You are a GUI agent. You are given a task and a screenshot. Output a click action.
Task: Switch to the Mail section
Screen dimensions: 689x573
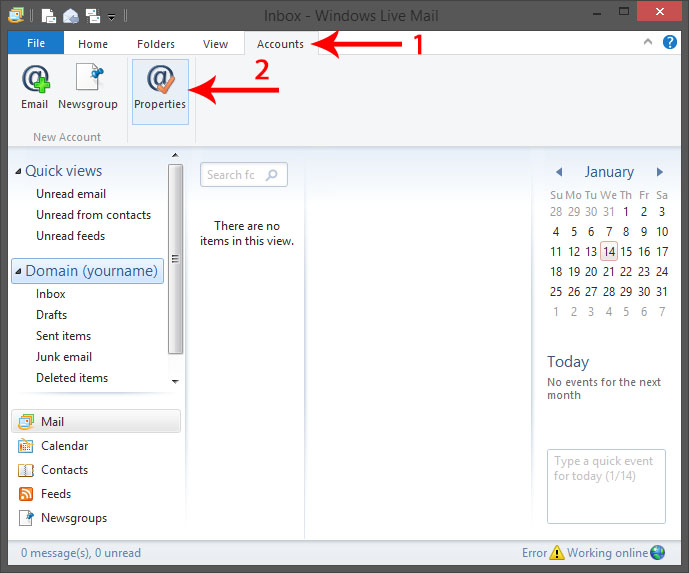coord(96,421)
